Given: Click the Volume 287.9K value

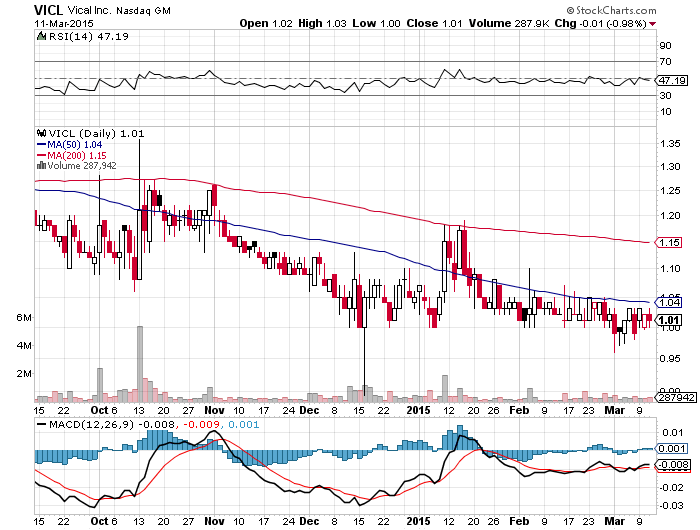Looking at the screenshot, I should pos(508,23).
